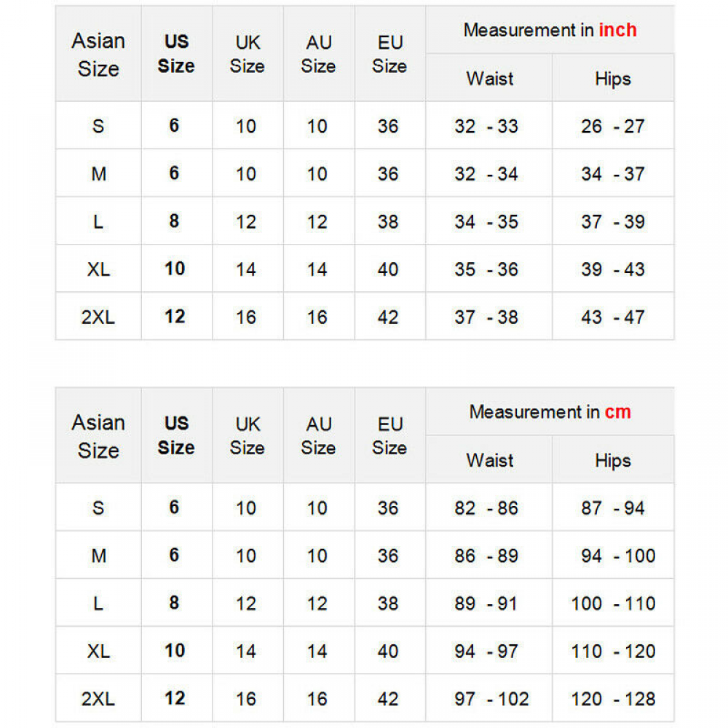Click "EU Size" header in the inch table
The image size is (728, 728).
point(389,55)
